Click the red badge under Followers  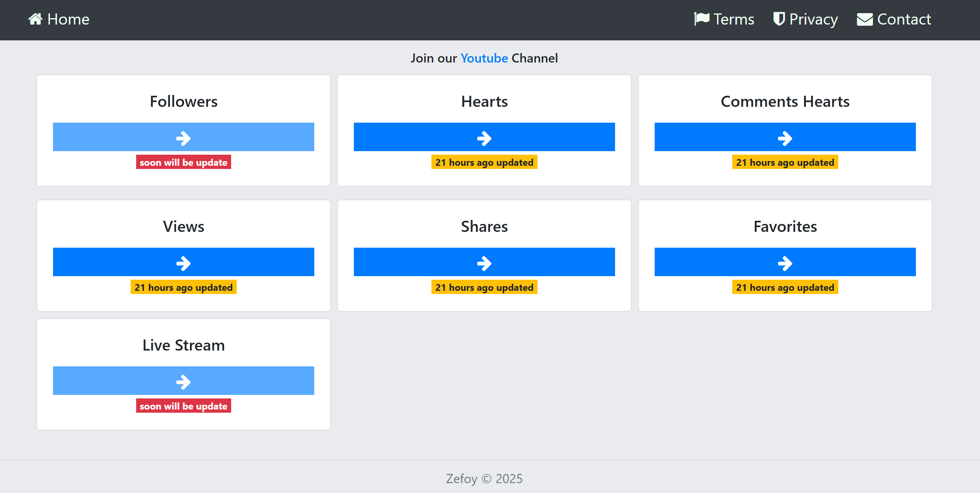[184, 162]
